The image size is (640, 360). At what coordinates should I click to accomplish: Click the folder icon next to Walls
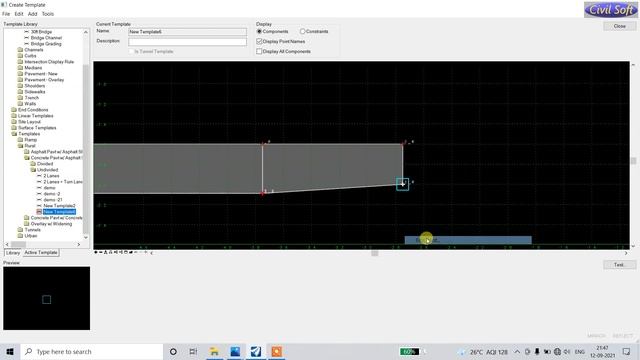point(20,104)
